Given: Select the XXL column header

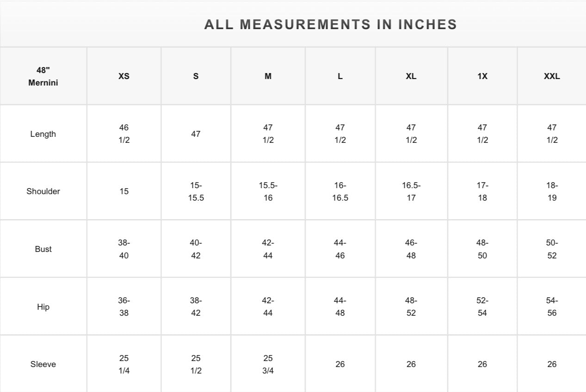Looking at the screenshot, I should [x=552, y=76].
